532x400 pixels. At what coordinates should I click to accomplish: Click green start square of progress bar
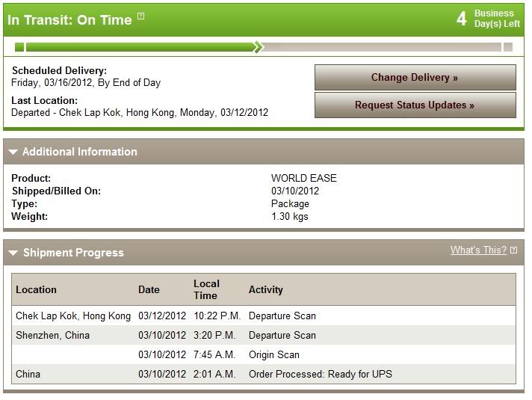pyautogui.click(x=19, y=47)
